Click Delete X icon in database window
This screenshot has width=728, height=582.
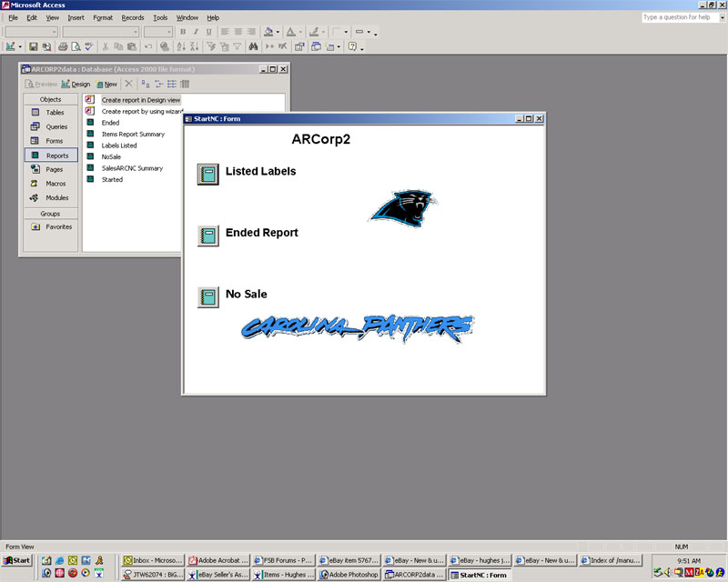128,84
